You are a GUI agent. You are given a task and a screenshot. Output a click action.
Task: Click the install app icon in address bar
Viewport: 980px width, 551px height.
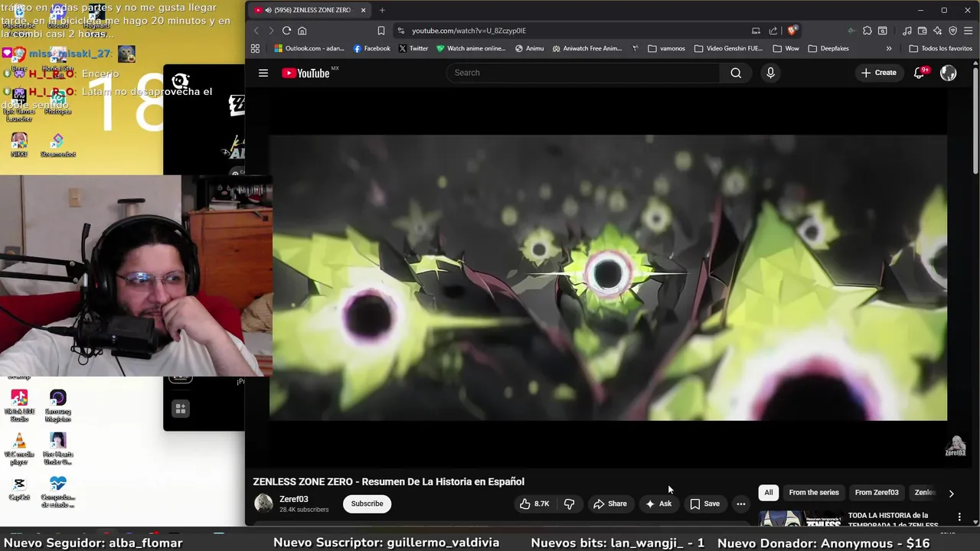click(x=756, y=31)
